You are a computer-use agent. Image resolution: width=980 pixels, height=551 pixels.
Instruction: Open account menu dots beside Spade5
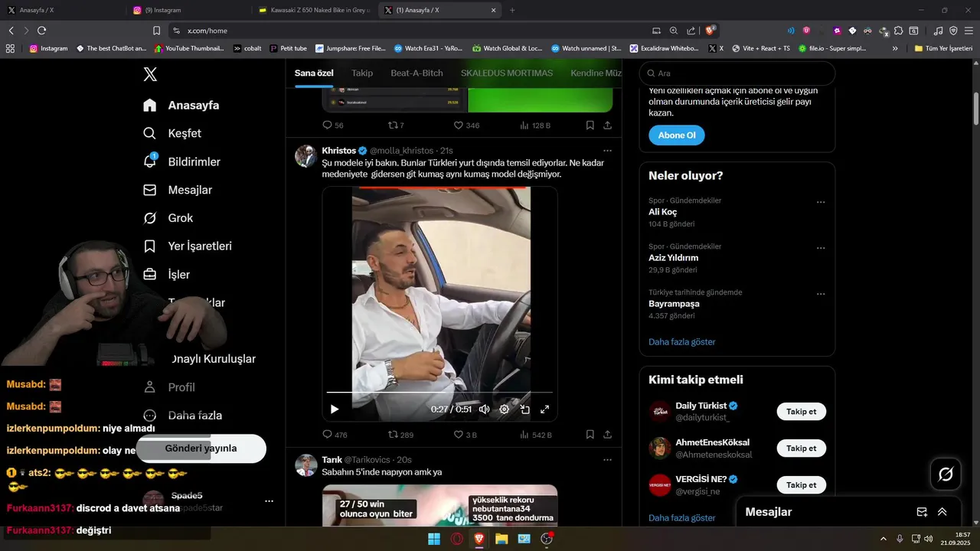pyautogui.click(x=269, y=501)
